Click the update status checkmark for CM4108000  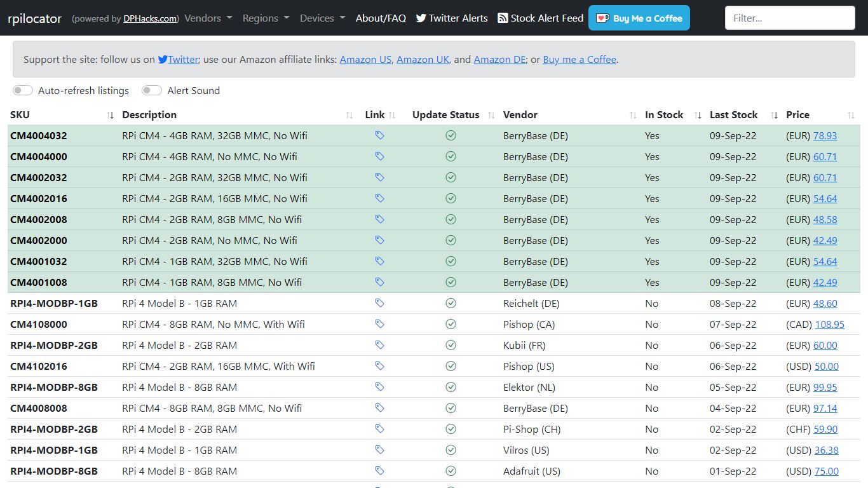point(451,324)
